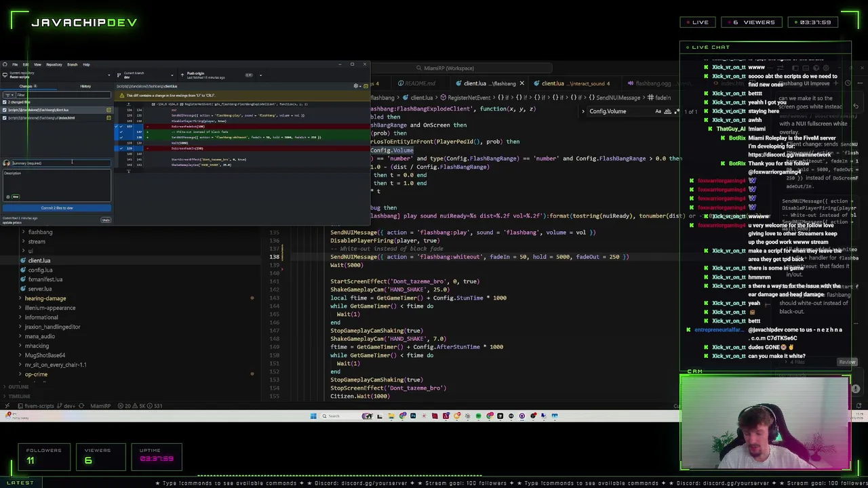This screenshot has width=868, height=488.
Task: Deselect added SendNUIMessage whiteout line in diff
Action: [x=122, y=138]
